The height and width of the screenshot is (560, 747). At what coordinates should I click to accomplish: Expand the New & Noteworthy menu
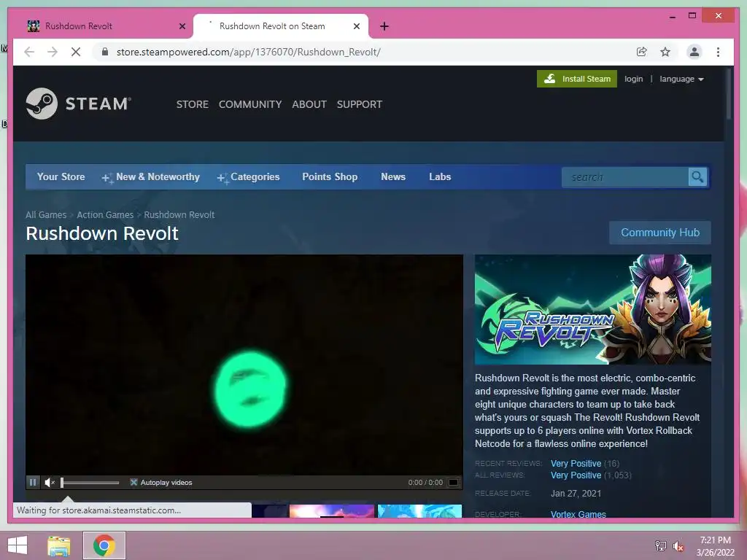coord(151,177)
